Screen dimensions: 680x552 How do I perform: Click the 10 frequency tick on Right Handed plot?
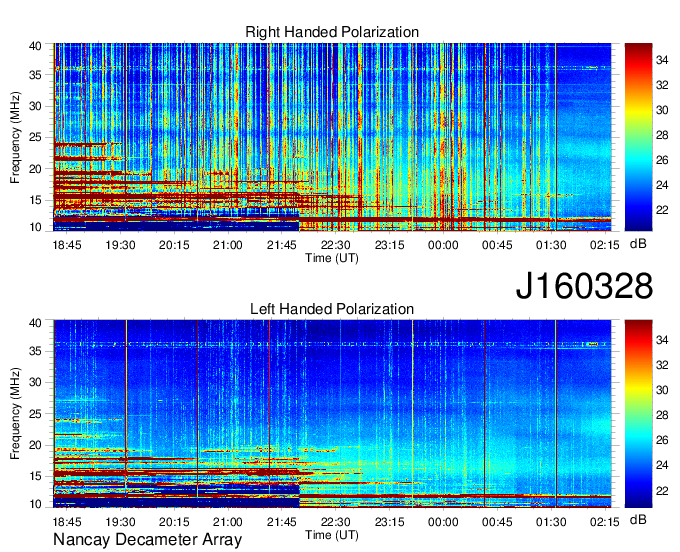[x=36, y=227]
